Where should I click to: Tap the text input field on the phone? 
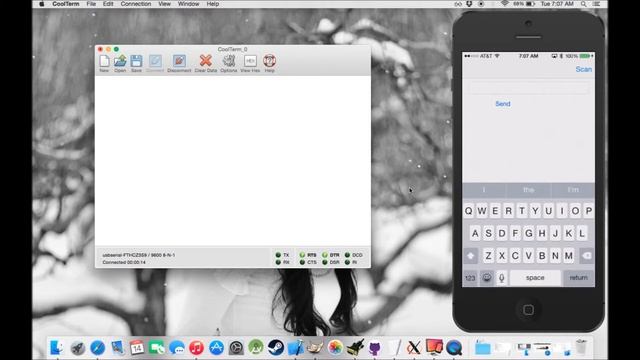pos(529,88)
